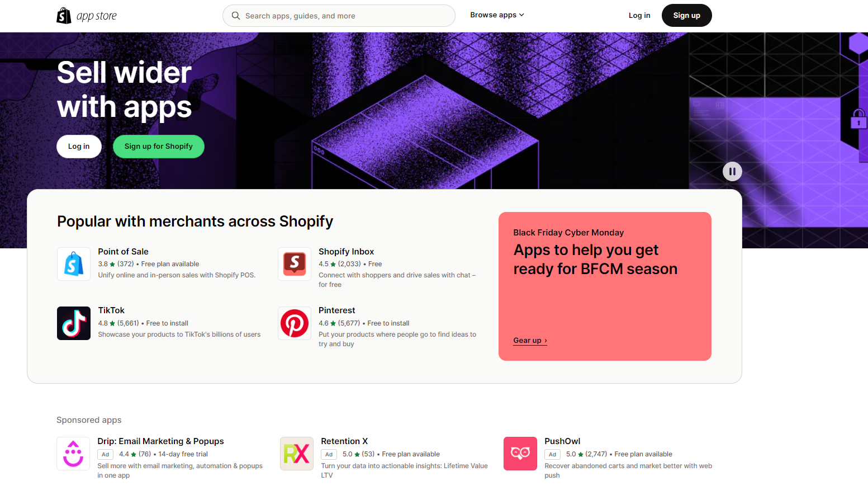Click 'Sell more with email marketing' description

point(180,470)
